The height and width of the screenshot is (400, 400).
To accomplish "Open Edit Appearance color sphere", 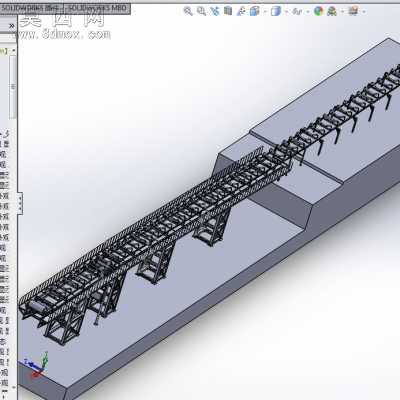I will pyautogui.click(x=319, y=11).
